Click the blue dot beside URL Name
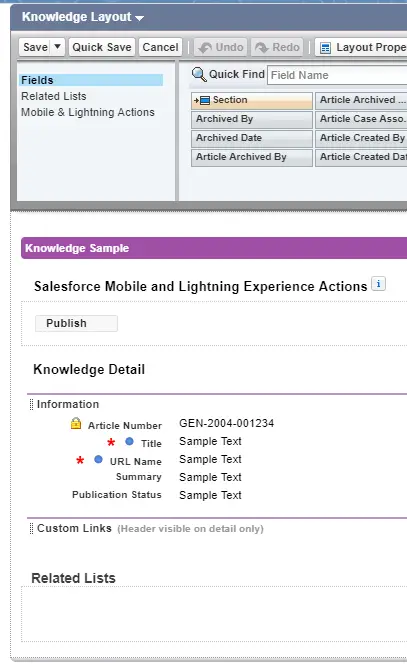The image size is (407, 669). click(x=98, y=460)
